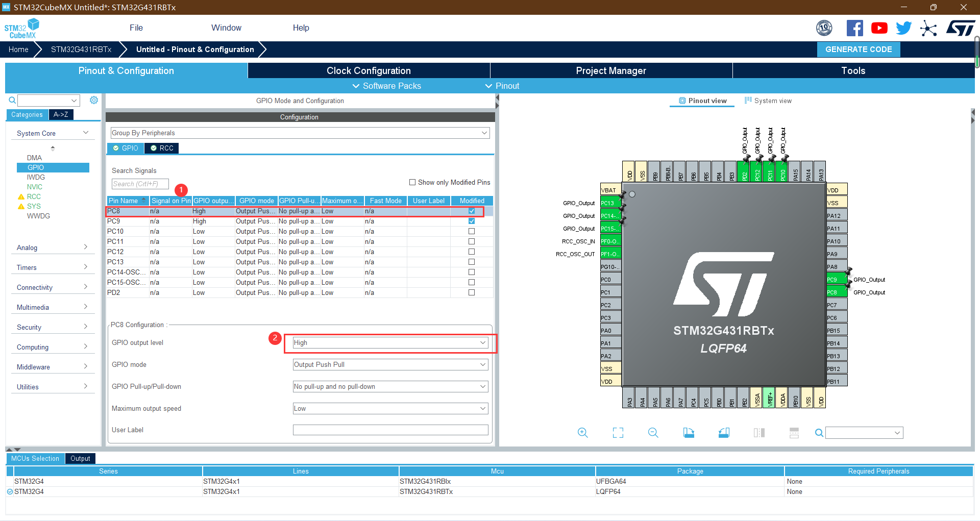The image size is (980, 521).
Task: Rotate the chip view counterclockwise
Action: (x=723, y=432)
